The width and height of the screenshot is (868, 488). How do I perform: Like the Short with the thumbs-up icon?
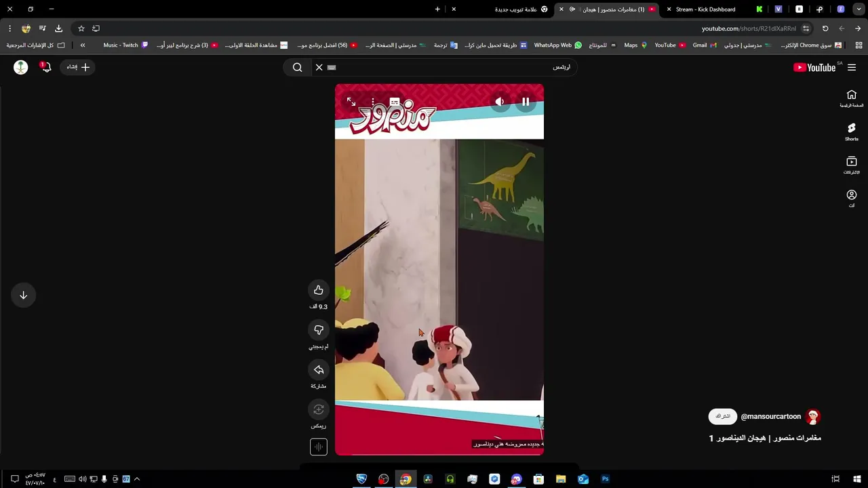coord(319,290)
